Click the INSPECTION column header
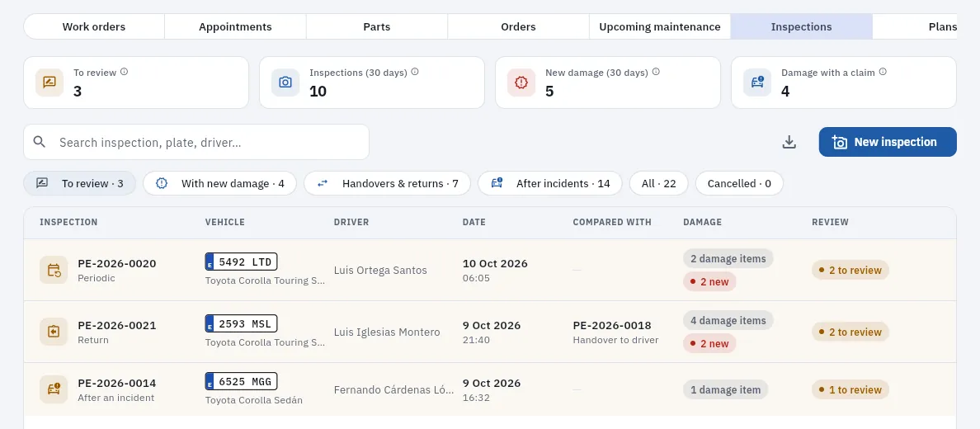The image size is (980, 429). pyautogui.click(x=68, y=222)
